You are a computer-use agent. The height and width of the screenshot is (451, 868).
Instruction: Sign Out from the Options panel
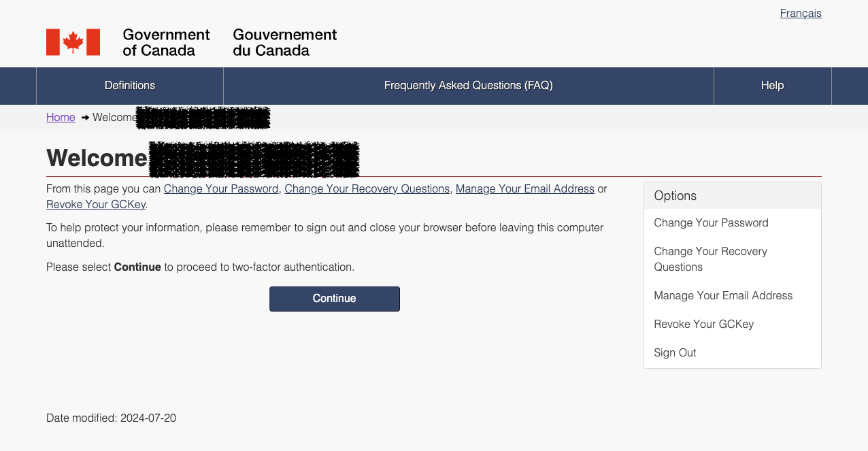(675, 353)
